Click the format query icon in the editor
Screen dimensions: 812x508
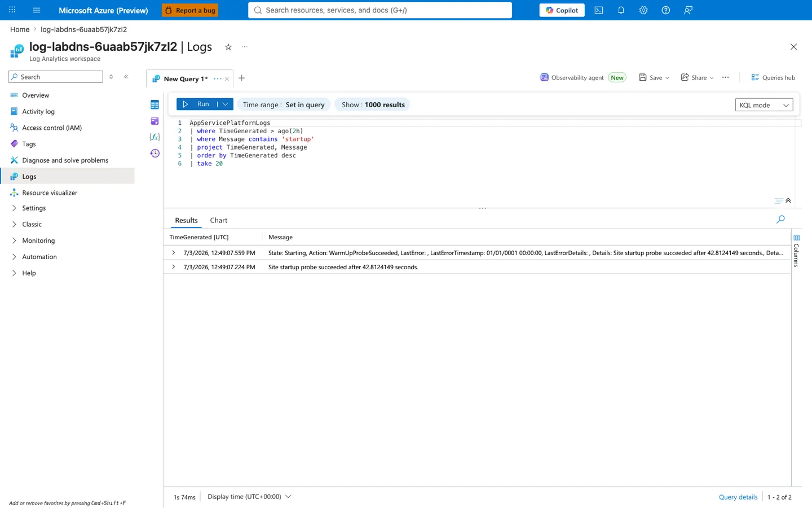click(x=778, y=201)
